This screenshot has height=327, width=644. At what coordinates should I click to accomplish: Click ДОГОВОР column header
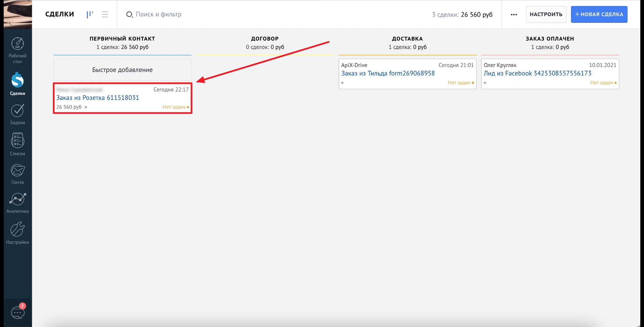[x=265, y=39]
